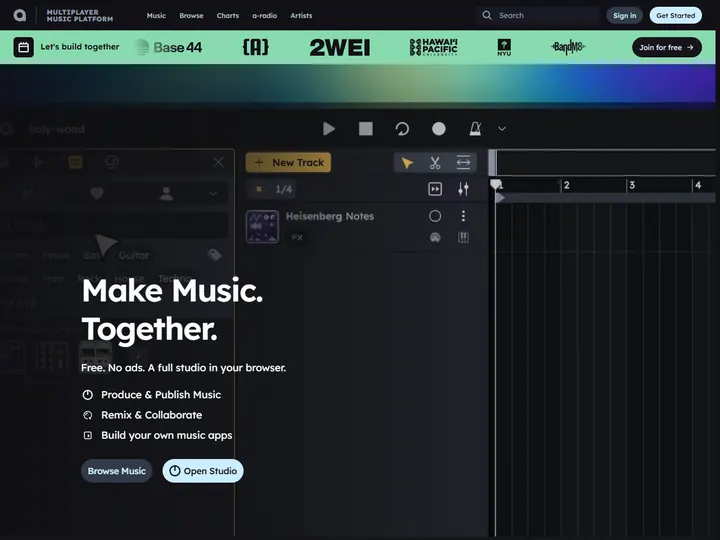720x540 pixels.
Task: Toggle the metronome icon
Action: [x=475, y=129]
